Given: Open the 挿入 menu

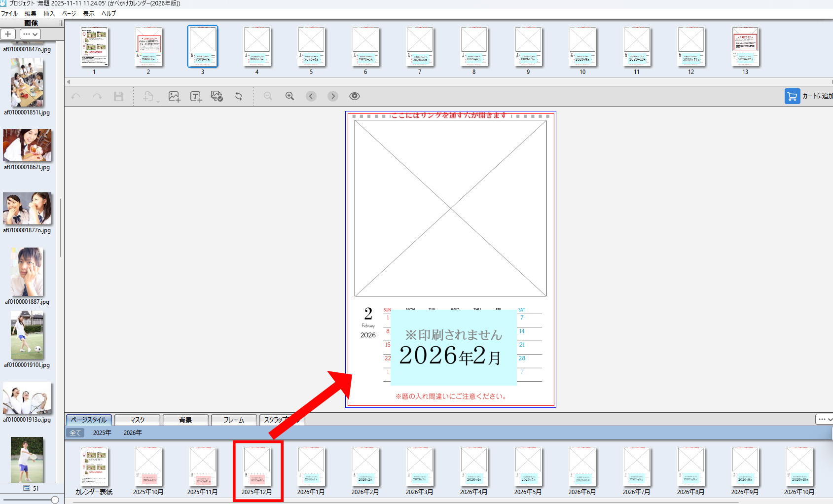Looking at the screenshot, I should coord(49,13).
